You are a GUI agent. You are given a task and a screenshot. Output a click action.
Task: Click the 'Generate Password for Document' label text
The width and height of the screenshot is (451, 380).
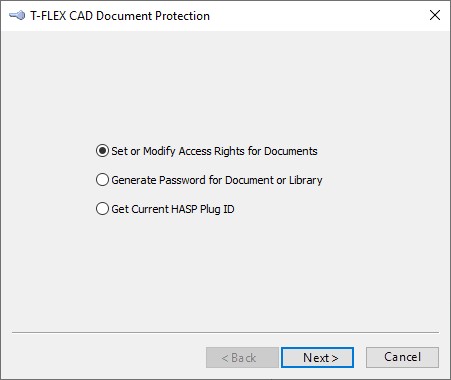point(192,180)
